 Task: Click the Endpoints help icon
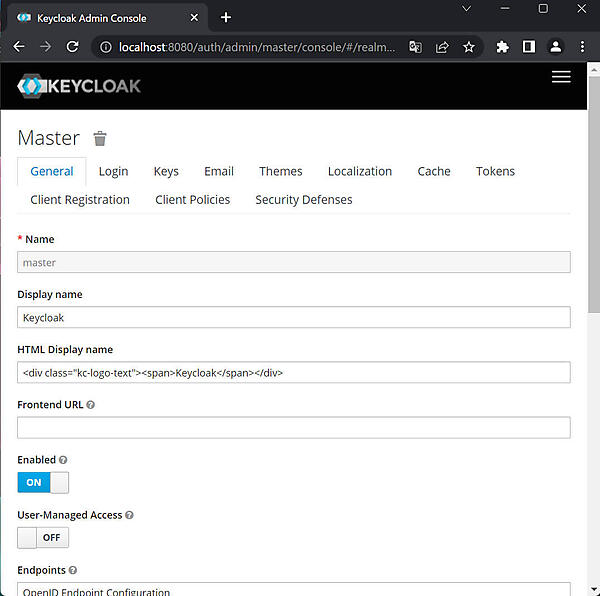[75, 570]
